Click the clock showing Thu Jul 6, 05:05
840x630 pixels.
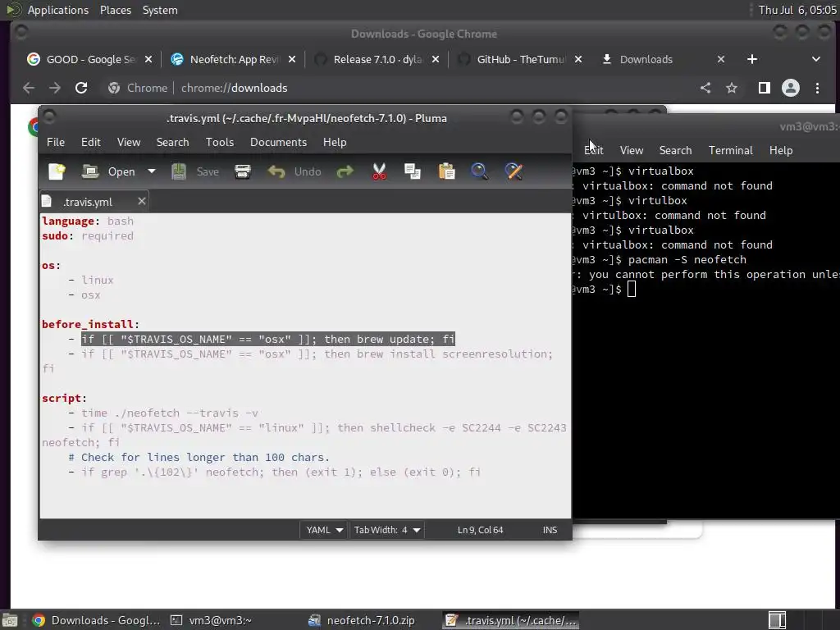click(797, 10)
